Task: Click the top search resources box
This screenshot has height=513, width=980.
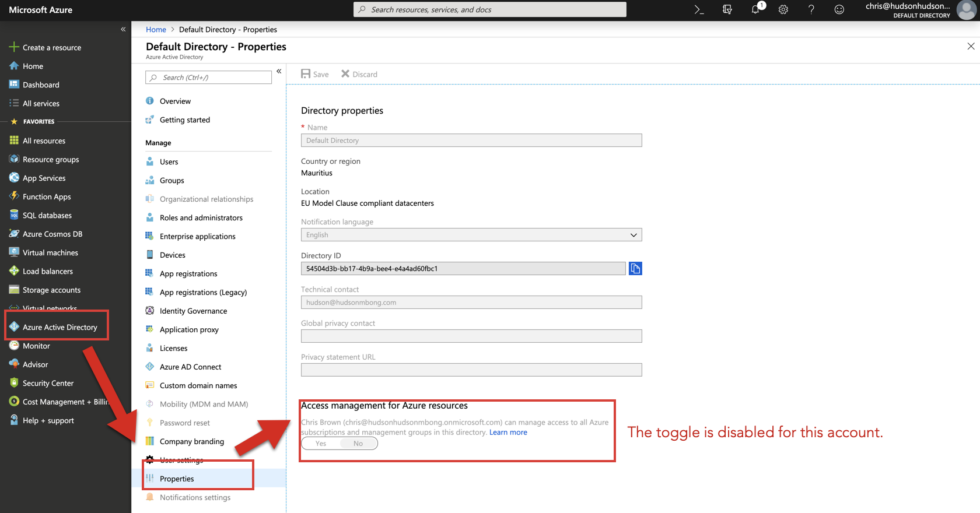Action: click(x=490, y=9)
